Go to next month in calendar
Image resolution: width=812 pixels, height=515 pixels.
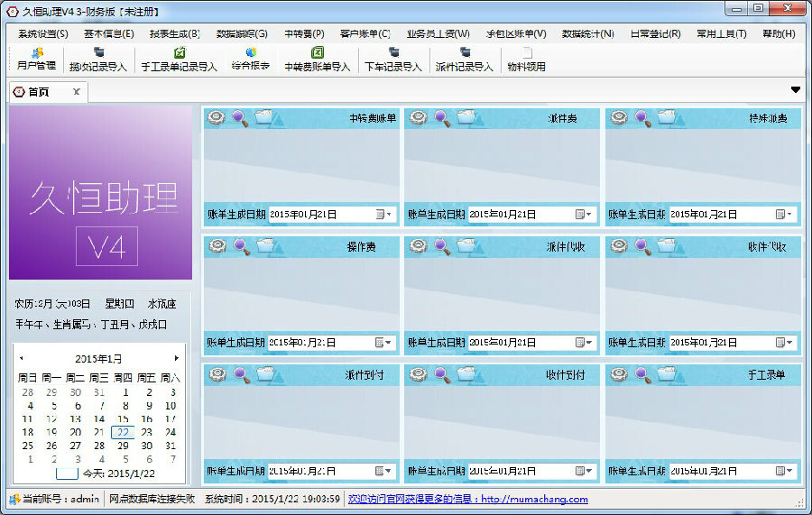coord(177,358)
